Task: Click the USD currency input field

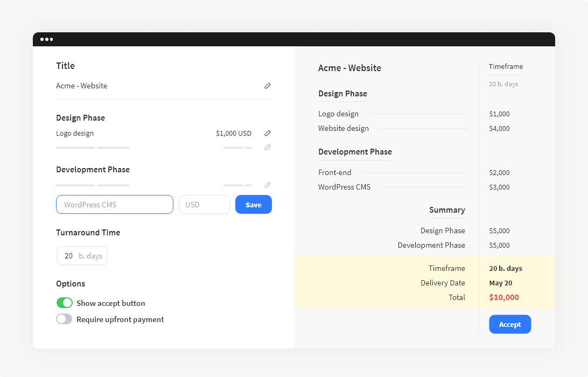Action: tap(204, 204)
